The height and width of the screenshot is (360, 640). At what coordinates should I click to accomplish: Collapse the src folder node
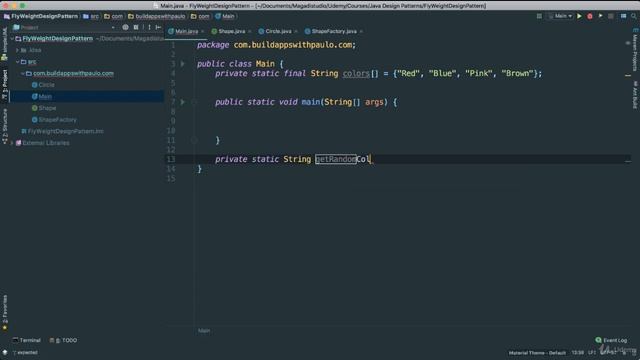[18, 62]
